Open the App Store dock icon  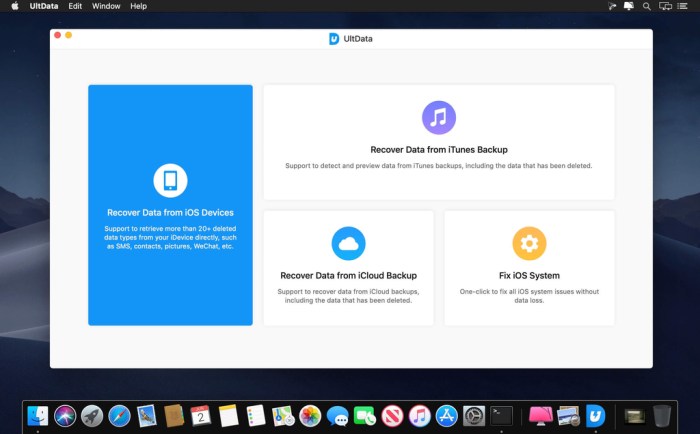tap(447, 415)
